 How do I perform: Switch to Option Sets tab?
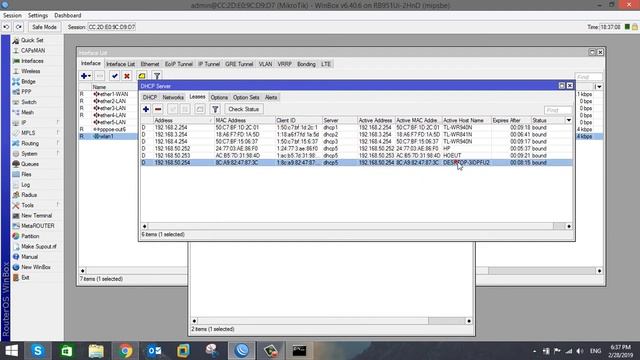tap(246, 98)
